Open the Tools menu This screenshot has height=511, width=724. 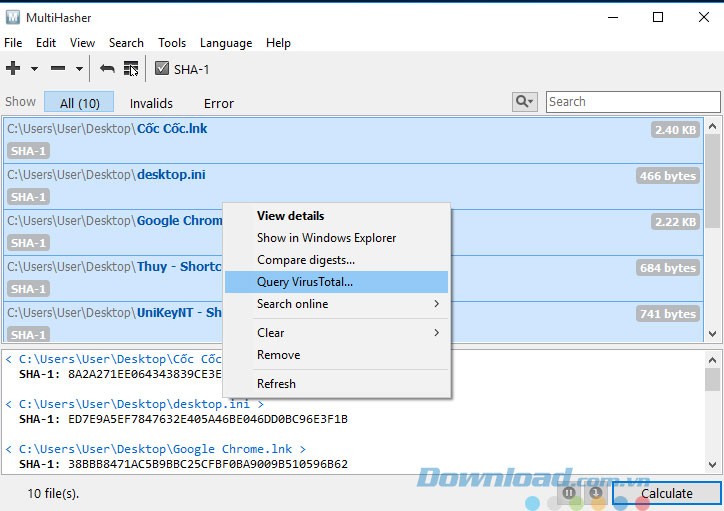(172, 43)
